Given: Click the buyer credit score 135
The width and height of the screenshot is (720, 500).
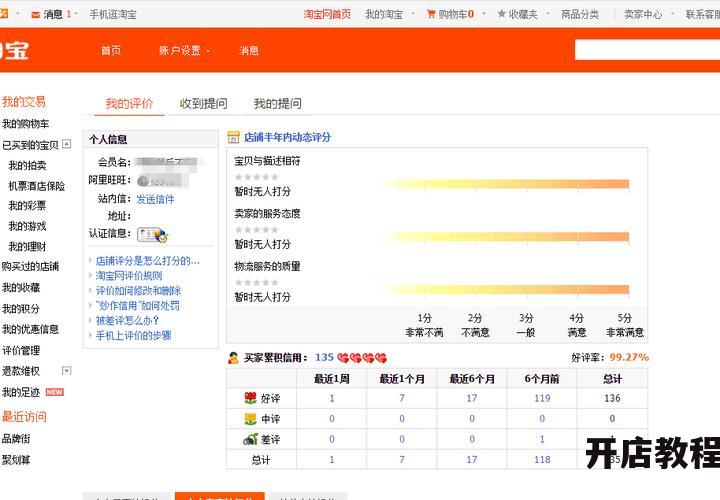Looking at the screenshot, I should [324, 357].
